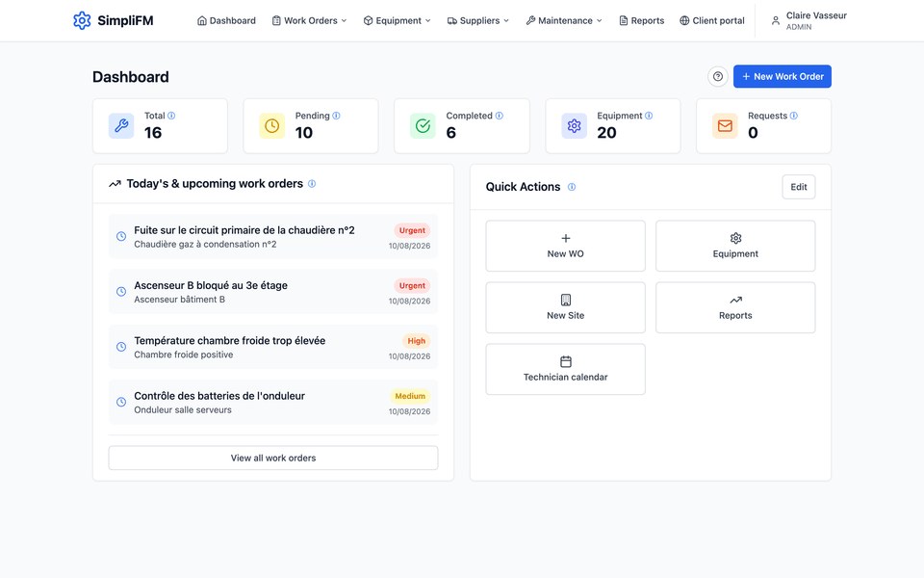Click the building icon in New Site tile
Viewport: 924px width, 578px height.
(566, 300)
